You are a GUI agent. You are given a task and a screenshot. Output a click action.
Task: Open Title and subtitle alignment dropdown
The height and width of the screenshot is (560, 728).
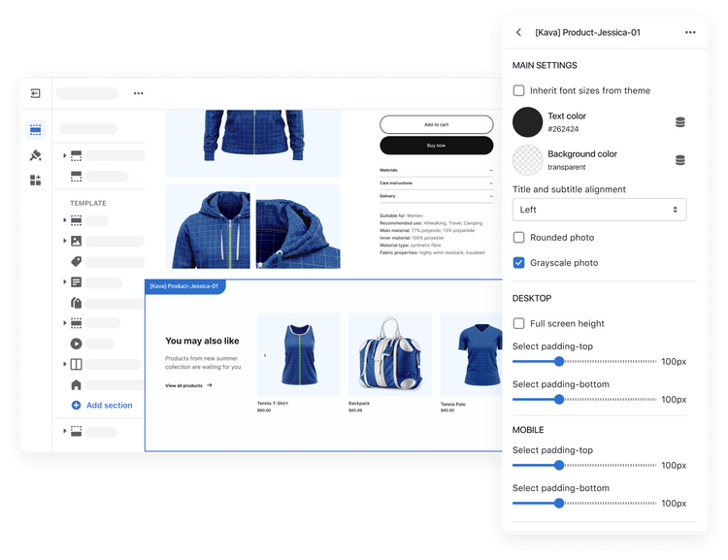point(599,210)
